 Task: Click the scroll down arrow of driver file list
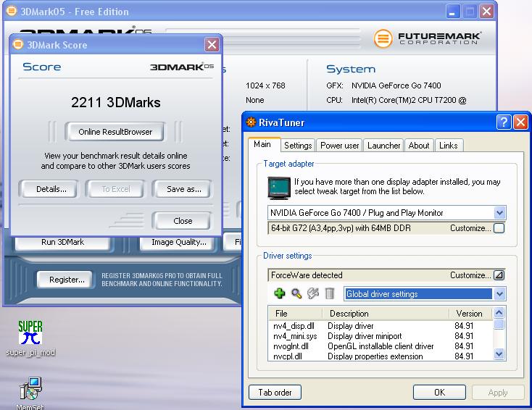point(499,354)
